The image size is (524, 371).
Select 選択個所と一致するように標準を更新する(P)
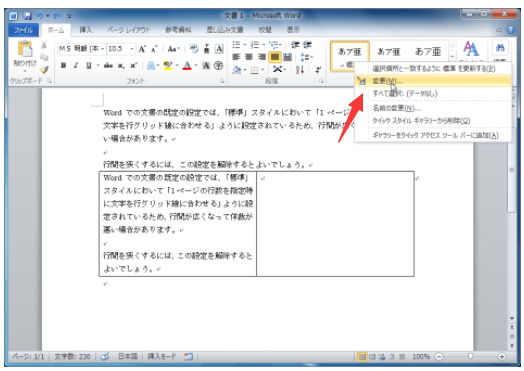(x=433, y=69)
